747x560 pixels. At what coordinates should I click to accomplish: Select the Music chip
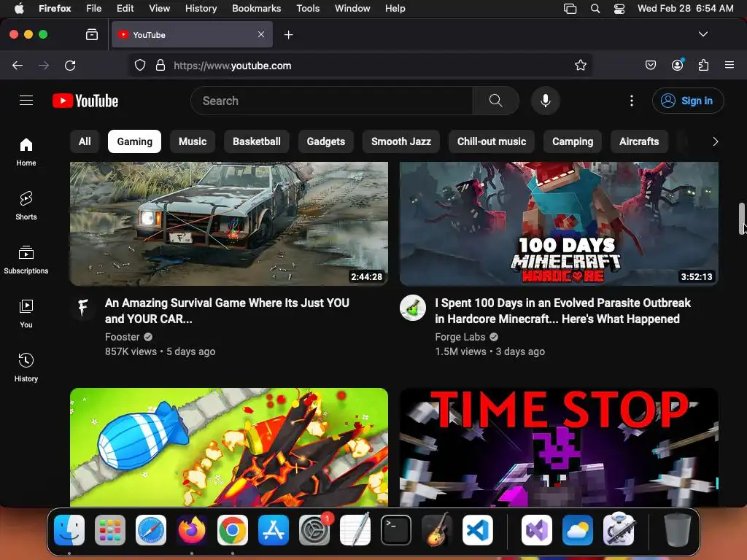[193, 141]
